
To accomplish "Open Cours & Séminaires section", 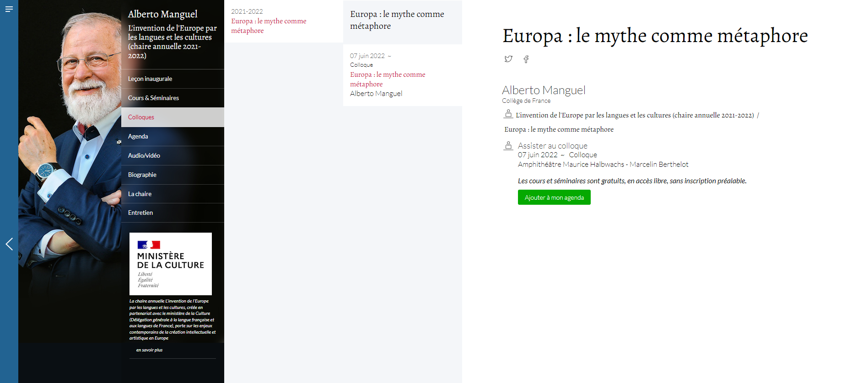I will click(173, 98).
